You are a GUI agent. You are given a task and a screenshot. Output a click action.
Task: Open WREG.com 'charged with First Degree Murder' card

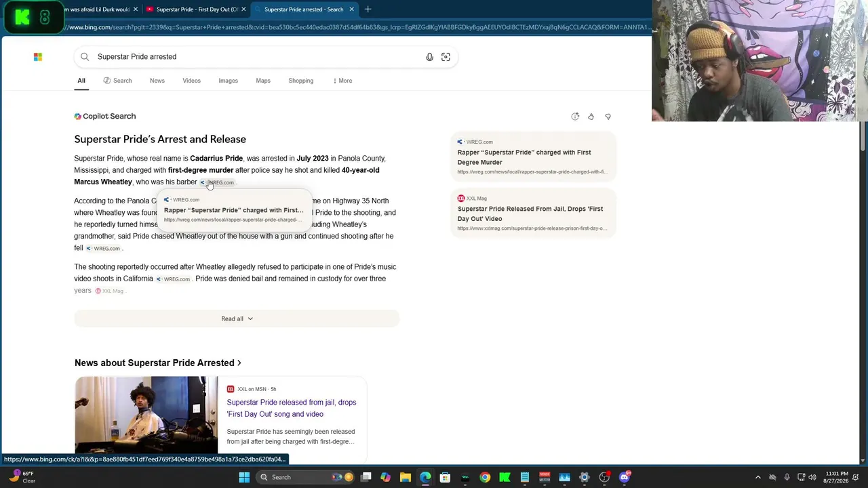[x=534, y=157]
